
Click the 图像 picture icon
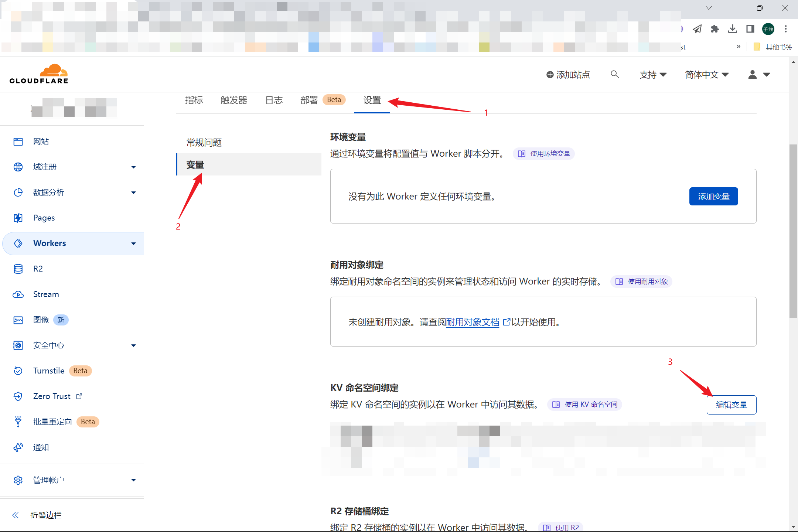pyautogui.click(x=18, y=320)
